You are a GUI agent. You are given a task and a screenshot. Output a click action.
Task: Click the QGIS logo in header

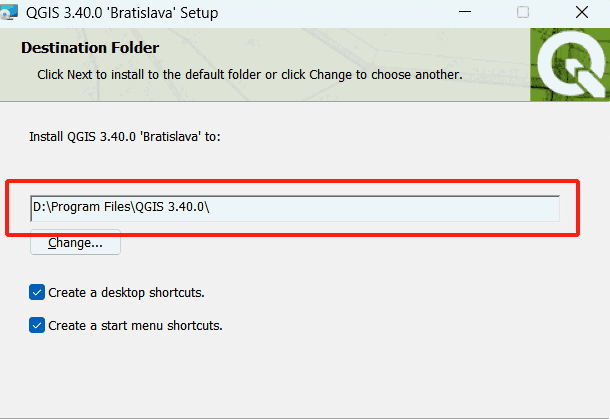click(569, 65)
